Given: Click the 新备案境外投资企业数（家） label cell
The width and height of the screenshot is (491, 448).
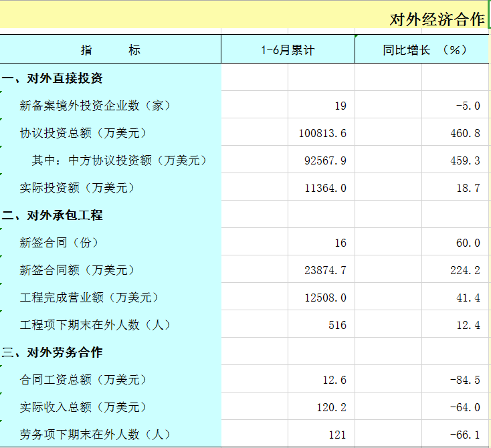Looking at the screenshot, I should 96,106.
